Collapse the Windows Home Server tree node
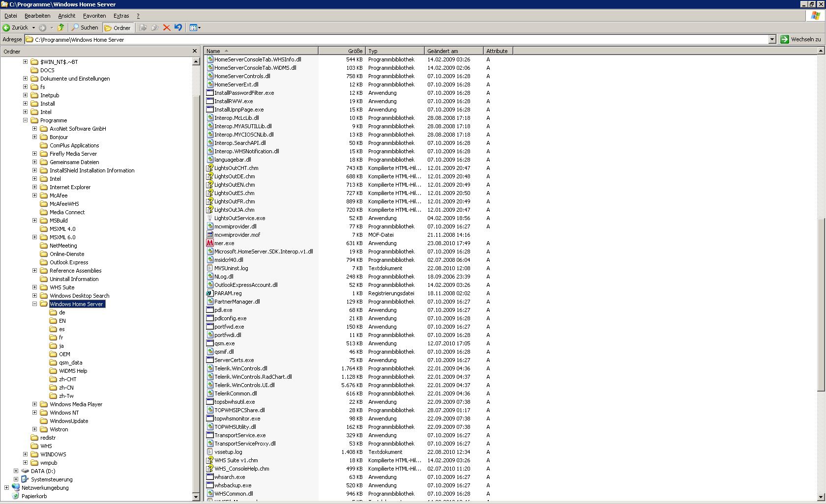 tap(35, 304)
